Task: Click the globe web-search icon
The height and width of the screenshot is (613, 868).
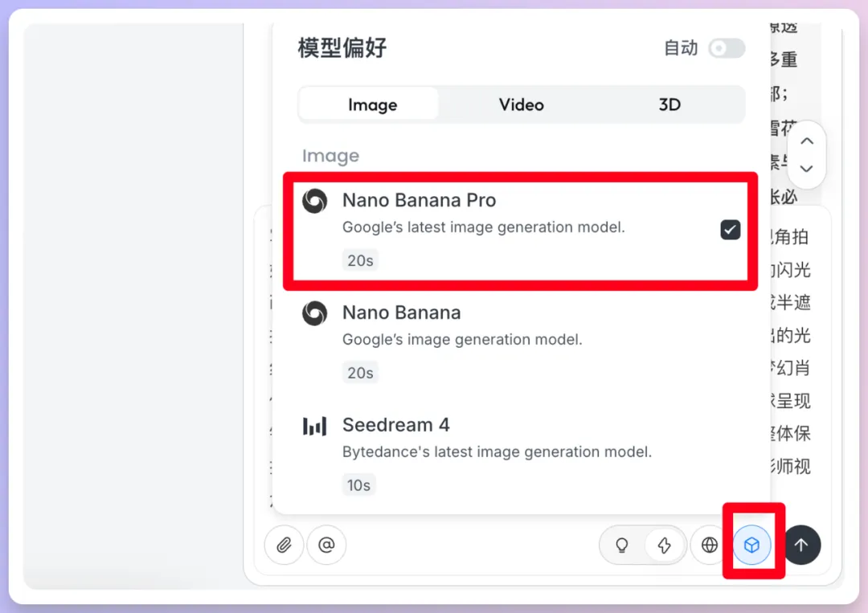Action: 709,545
